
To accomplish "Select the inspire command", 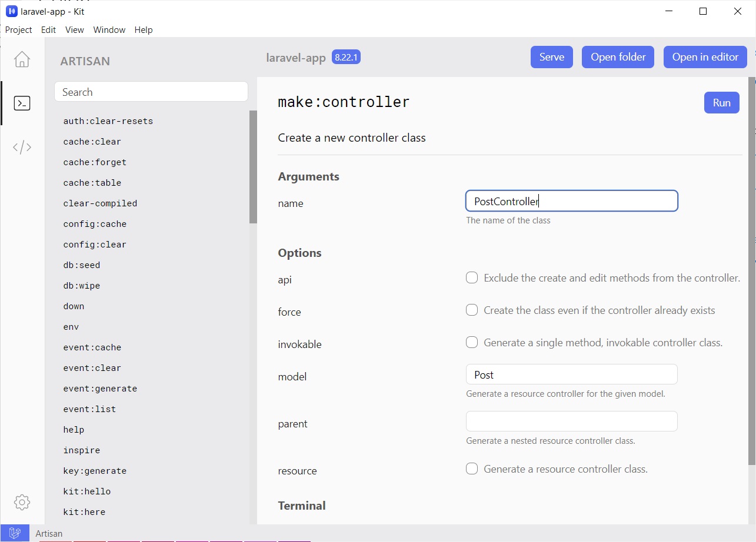I will [82, 450].
